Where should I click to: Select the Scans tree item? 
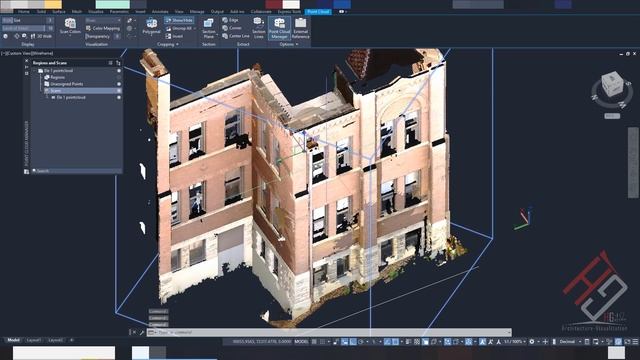pos(56,91)
